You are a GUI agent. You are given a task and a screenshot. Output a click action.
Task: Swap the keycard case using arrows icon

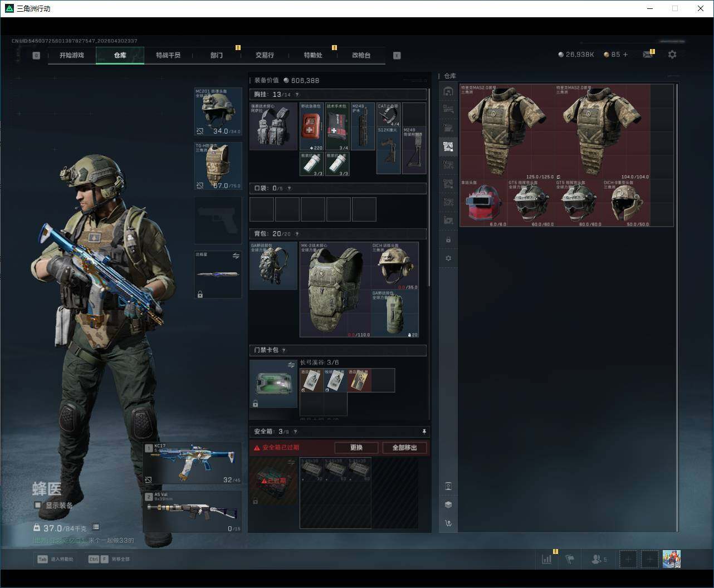tap(291, 365)
